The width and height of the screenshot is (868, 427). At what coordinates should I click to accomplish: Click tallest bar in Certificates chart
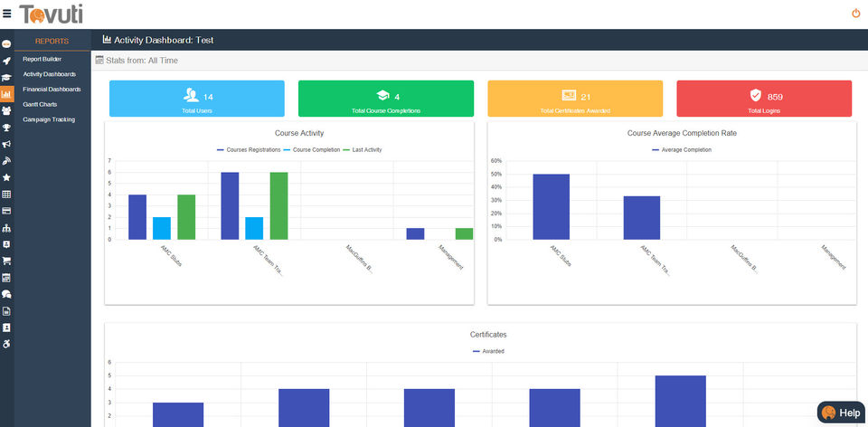click(680, 401)
